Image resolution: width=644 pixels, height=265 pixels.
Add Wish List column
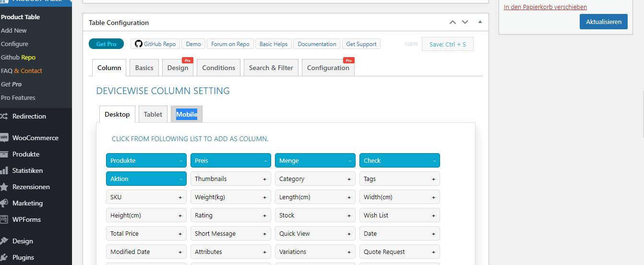(400, 216)
